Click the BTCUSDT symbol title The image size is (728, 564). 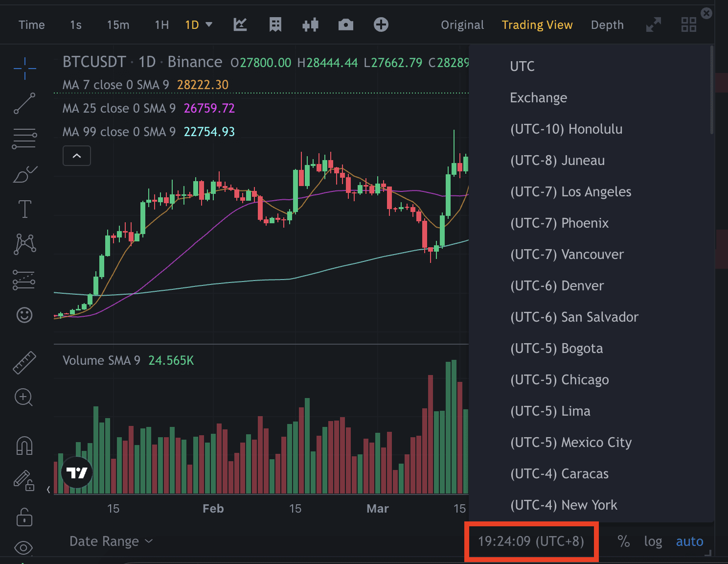point(94,62)
